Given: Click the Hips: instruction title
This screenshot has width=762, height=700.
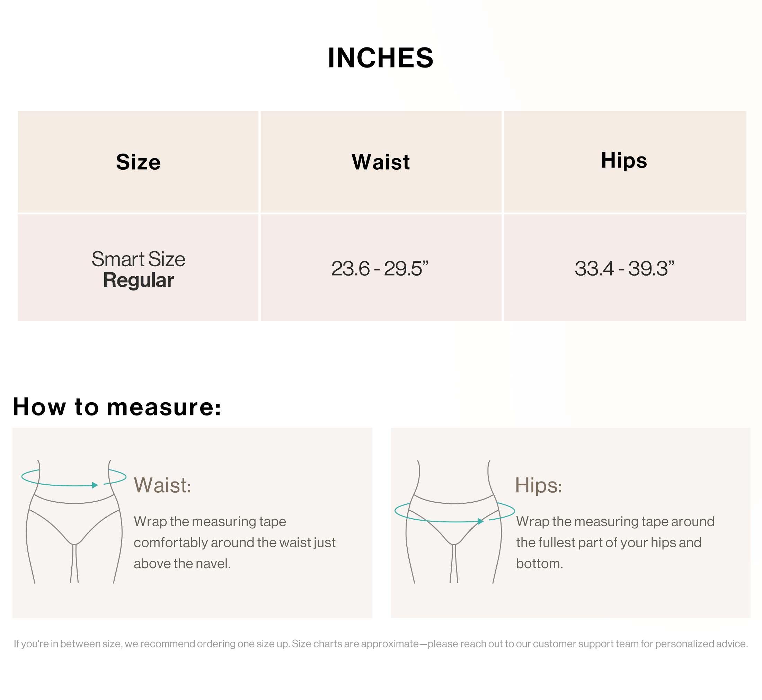Looking at the screenshot, I should (539, 485).
